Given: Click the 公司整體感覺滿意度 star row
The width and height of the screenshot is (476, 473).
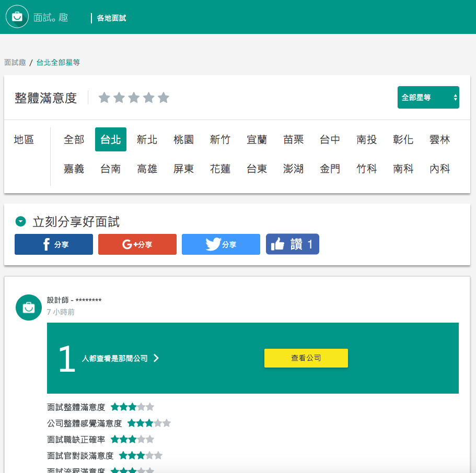Looking at the screenshot, I should [149, 423].
